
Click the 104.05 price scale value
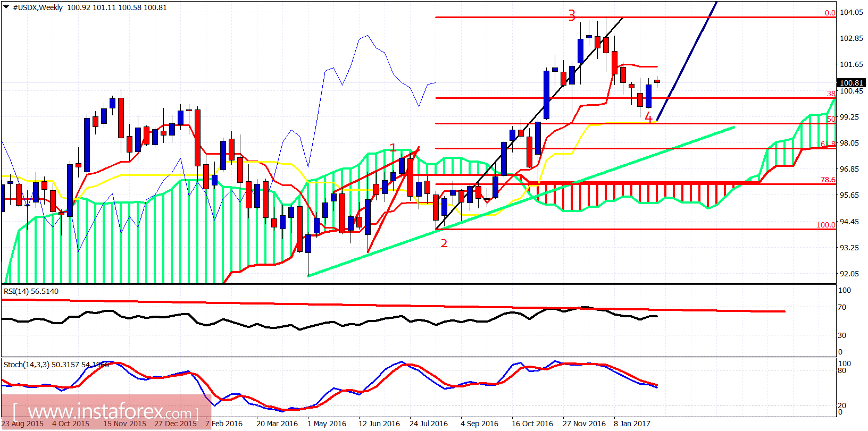pyautogui.click(x=852, y=12)
